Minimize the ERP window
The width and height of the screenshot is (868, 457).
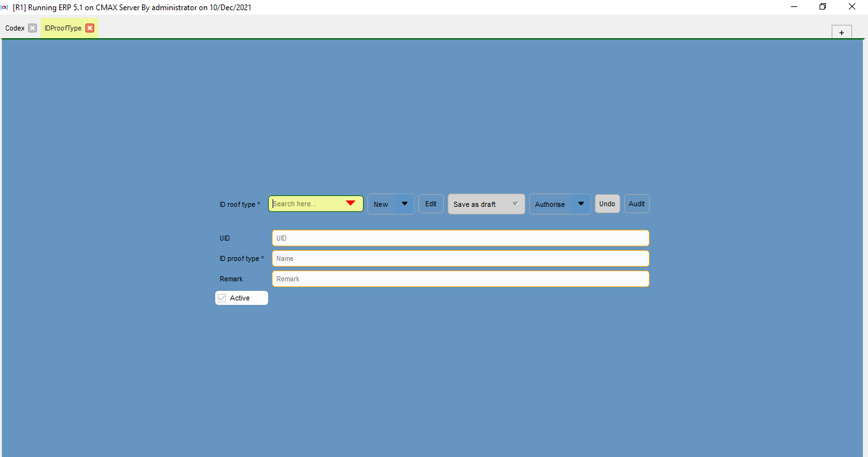pos(794,7)
